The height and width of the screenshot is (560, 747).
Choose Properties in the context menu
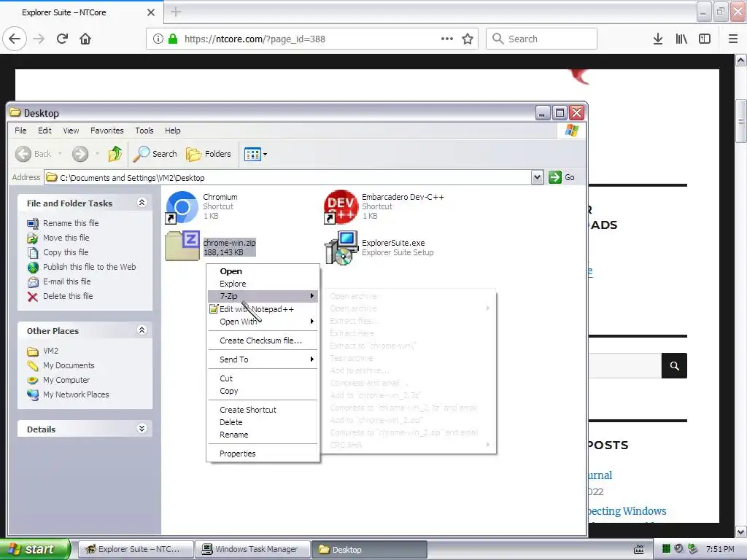(263, 454)
